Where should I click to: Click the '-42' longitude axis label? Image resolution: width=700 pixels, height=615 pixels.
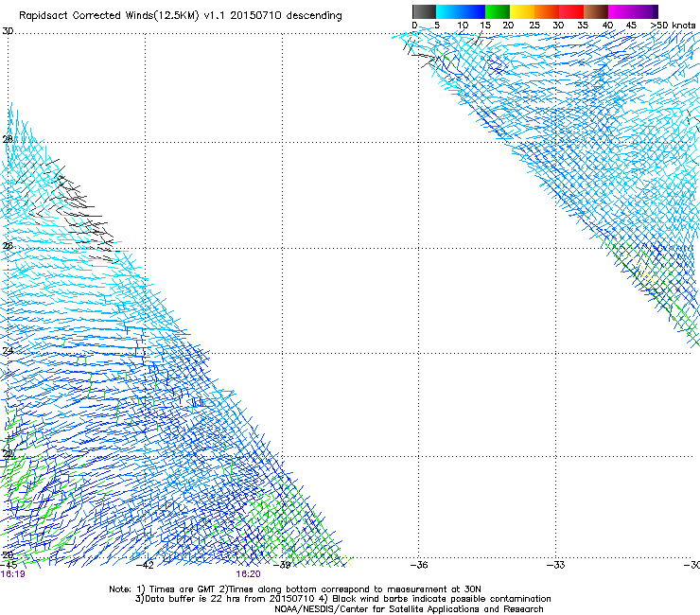[145, 565]
